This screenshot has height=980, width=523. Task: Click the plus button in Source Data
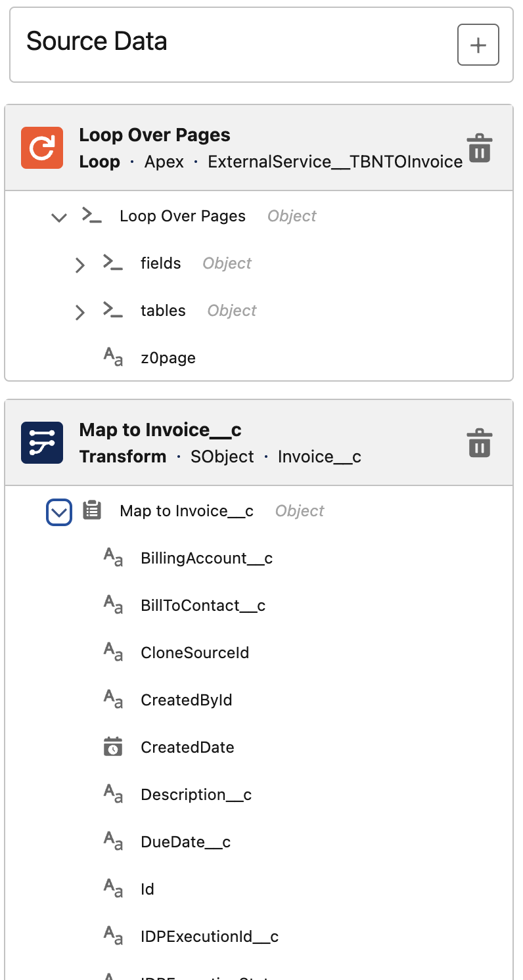(x=478, y=45)
